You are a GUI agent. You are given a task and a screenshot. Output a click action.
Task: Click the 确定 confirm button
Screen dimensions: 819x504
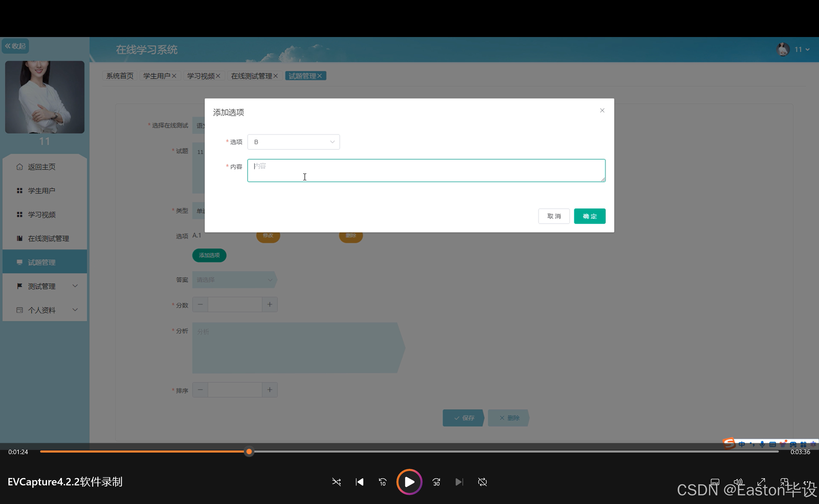[x=589, y=216]
